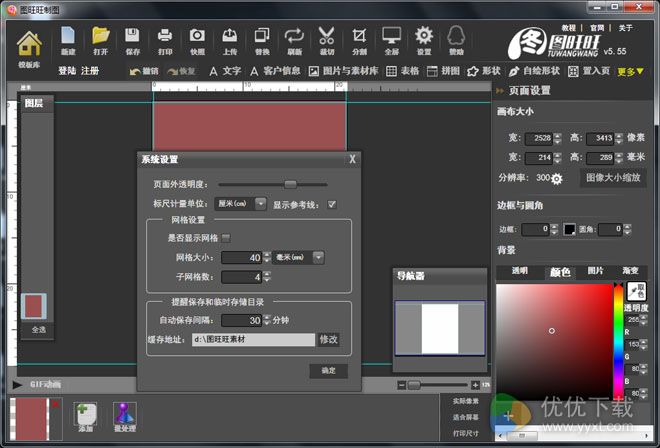The width and height of the screenshot is (660, 448).
Task: Select the 表格 table tool
Action: [x=402, y=71]
